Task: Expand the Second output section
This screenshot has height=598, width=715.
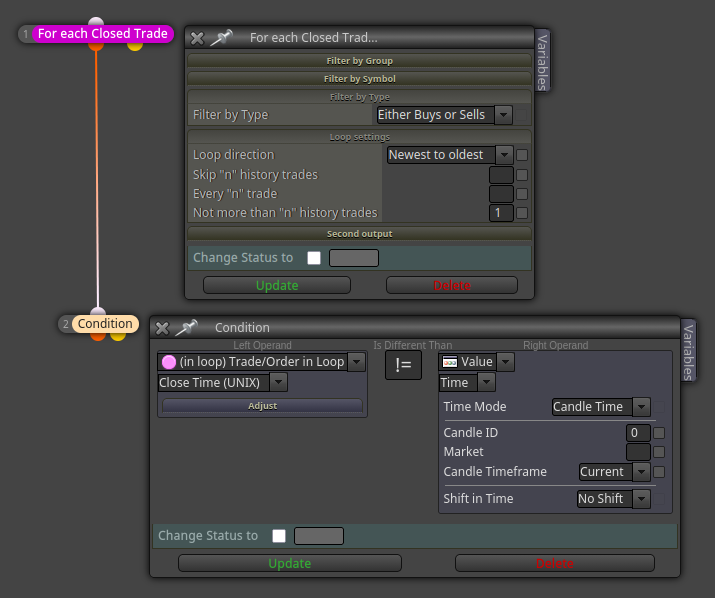Action: click(359, 234)
